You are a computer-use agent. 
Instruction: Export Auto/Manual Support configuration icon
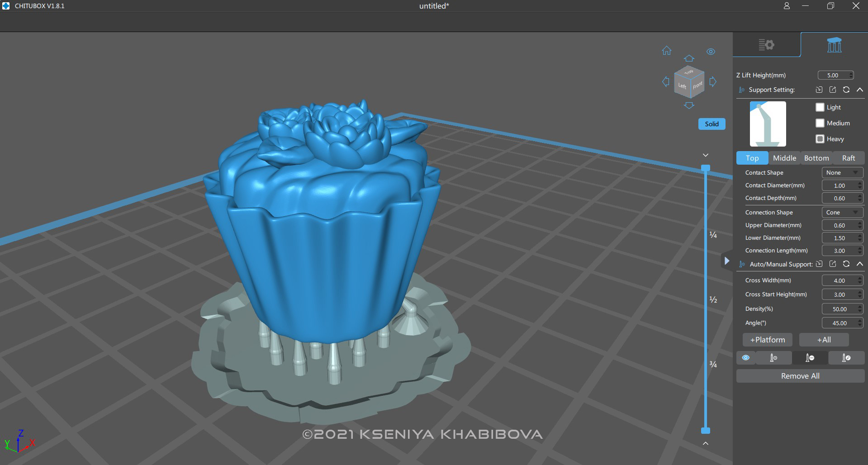point(833,264)
